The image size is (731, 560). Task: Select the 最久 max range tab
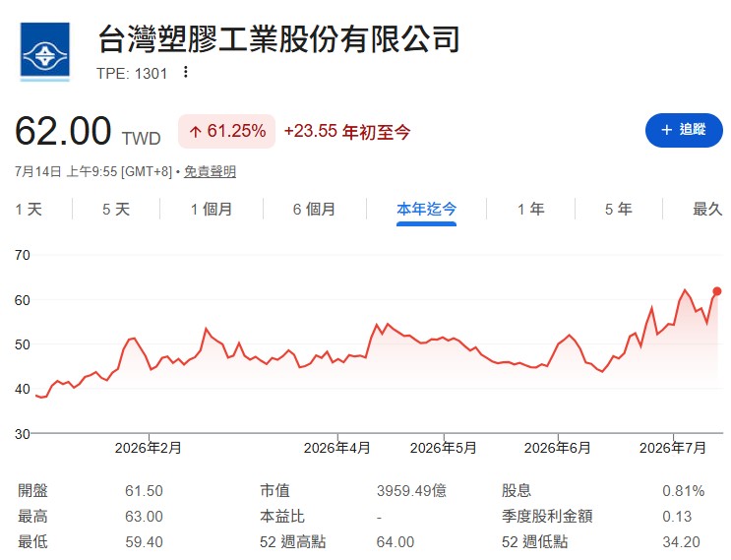click(x=707, y=209)
